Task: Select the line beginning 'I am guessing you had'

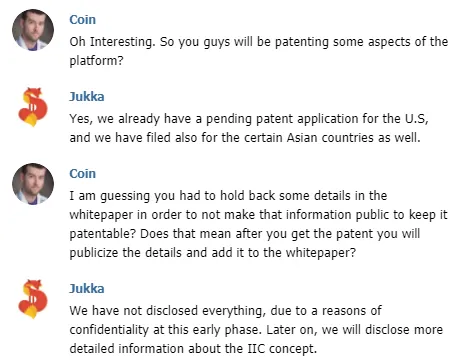Action: (228, 196)
